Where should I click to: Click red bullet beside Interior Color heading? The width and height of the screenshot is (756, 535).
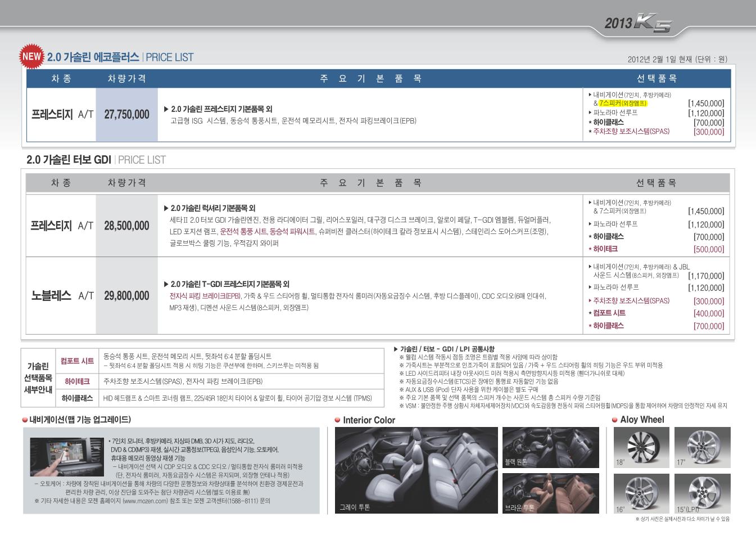pos(337,420)
